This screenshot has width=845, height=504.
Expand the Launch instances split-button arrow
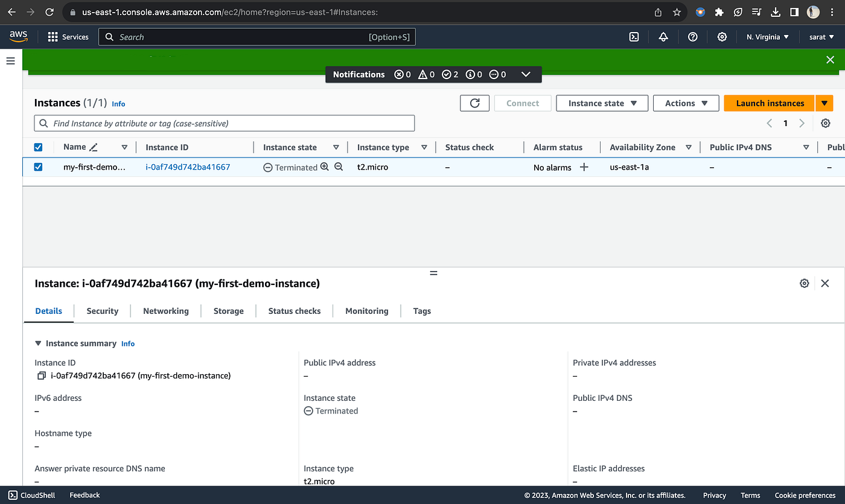tap(824, 103)
